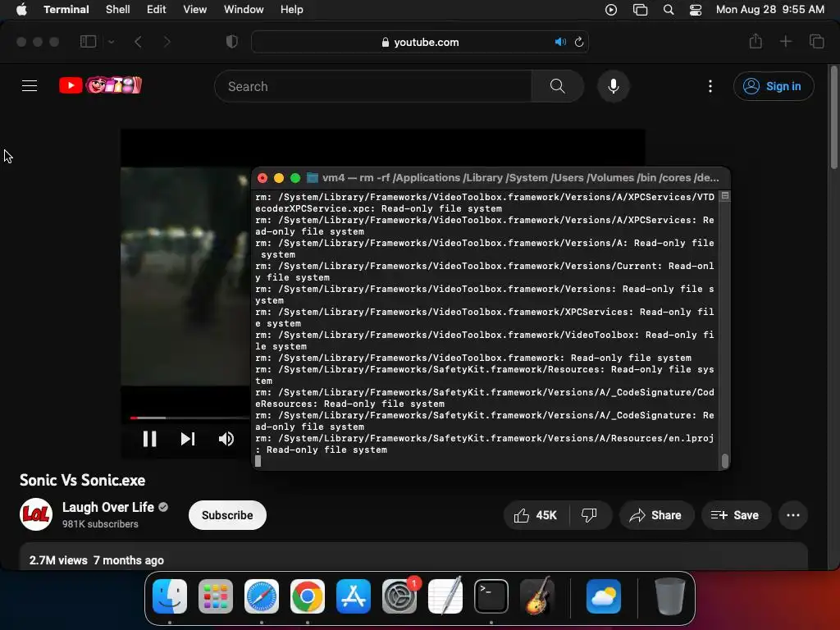Open TextEdit from the Dock

445,596
